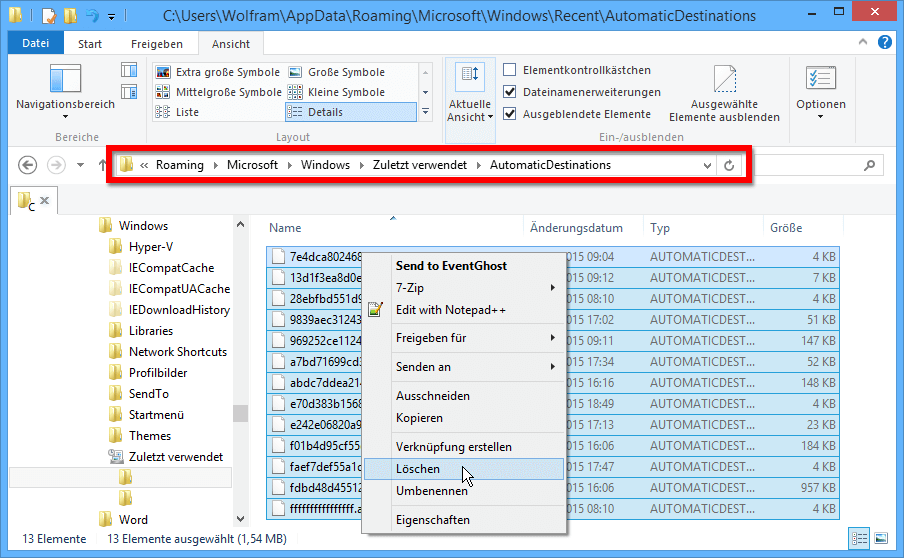Screen dimensions: 904x558
Task: Switch to Start ribbon tab
Action: point(90,44)
